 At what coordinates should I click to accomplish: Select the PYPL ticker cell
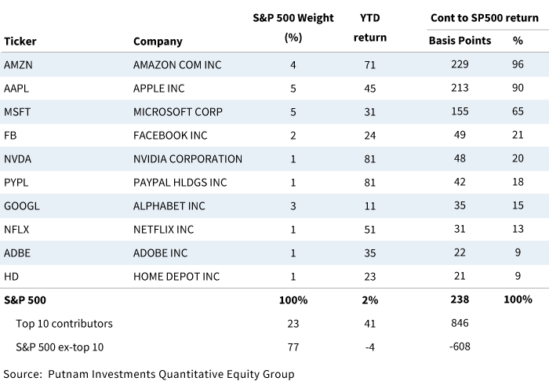pyautogui.click(x=16, y=182)
